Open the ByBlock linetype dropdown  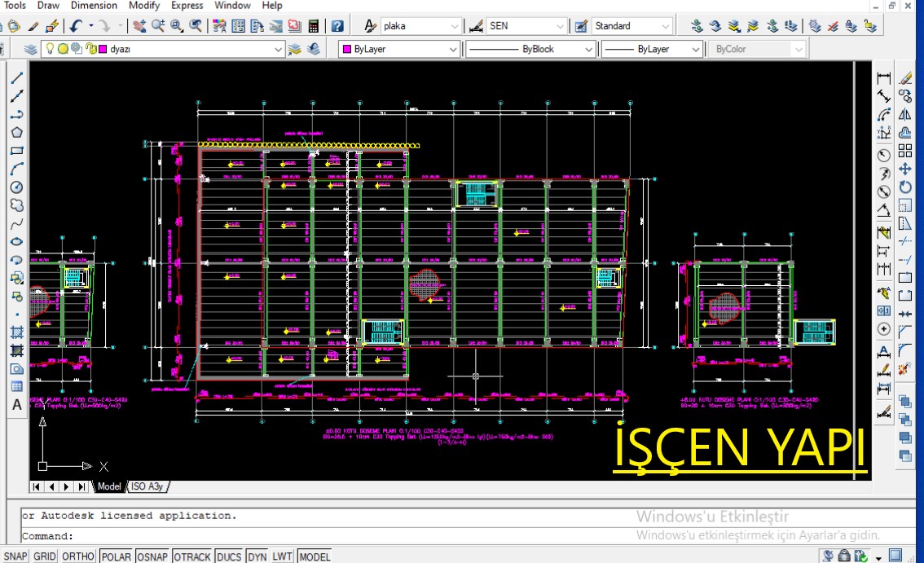(588, 50)
